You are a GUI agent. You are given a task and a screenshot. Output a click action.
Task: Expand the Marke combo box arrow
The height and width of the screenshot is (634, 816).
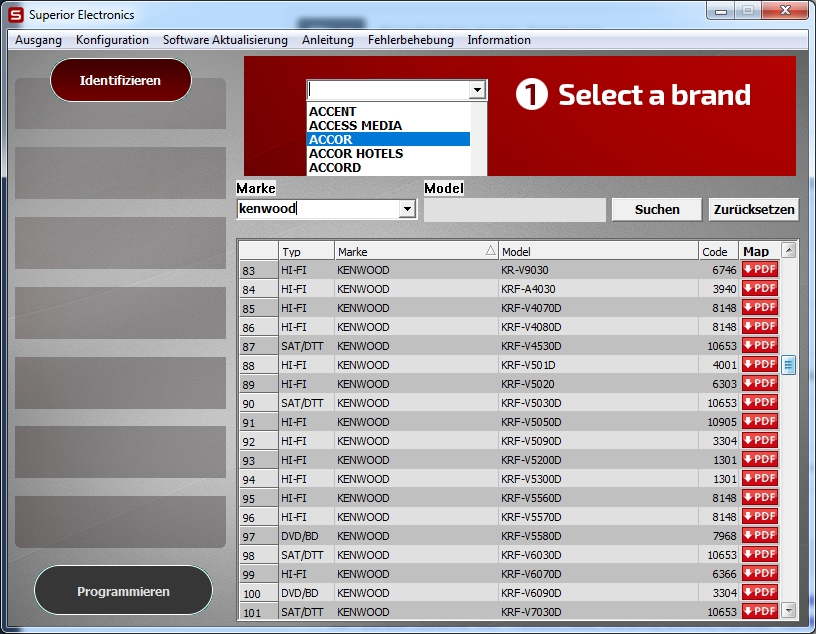407,210
